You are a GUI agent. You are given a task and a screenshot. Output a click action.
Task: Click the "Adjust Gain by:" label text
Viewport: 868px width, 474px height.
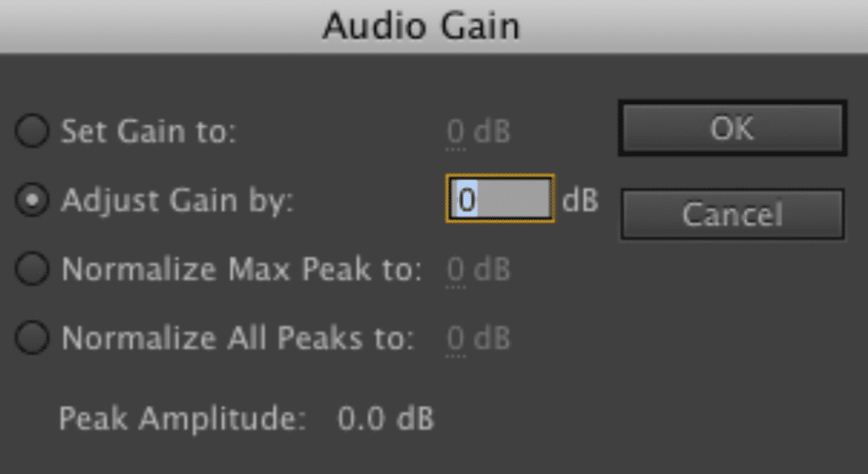coord(177,201)
